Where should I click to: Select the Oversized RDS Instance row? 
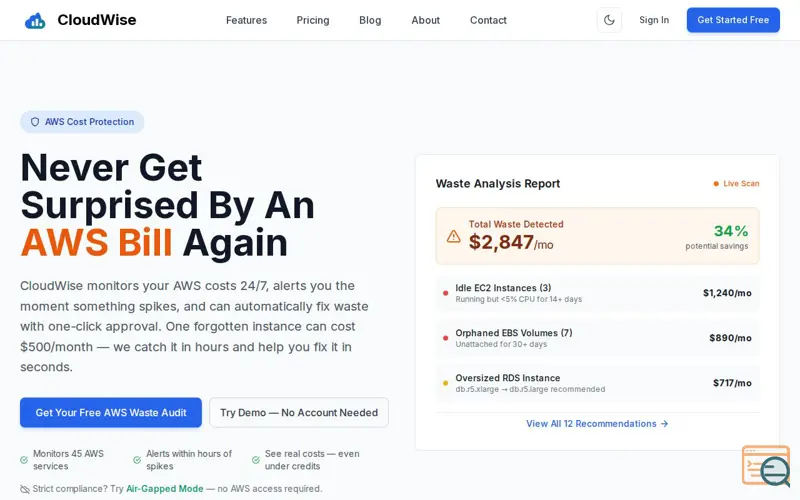[x=597, y=383]
